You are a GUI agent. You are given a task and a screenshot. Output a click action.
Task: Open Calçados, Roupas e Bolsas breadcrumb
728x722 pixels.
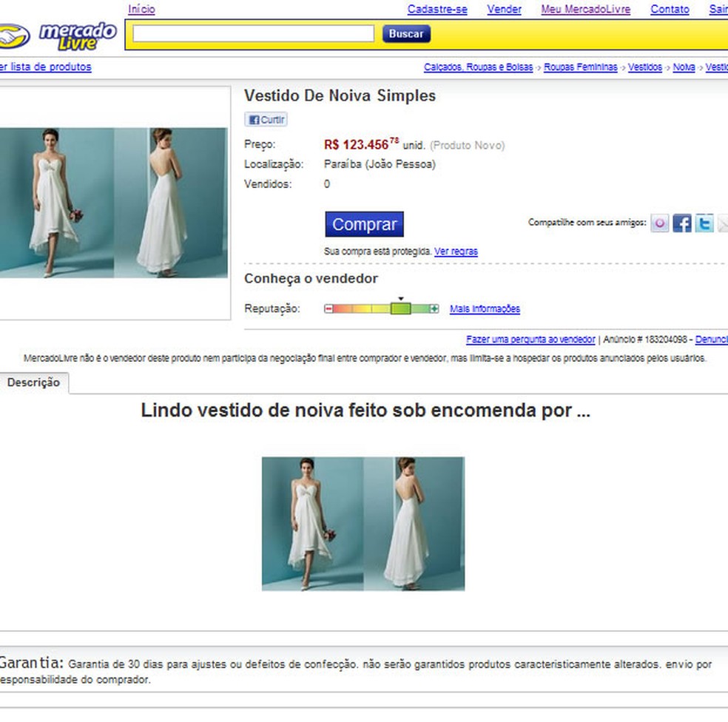[478, 67]
